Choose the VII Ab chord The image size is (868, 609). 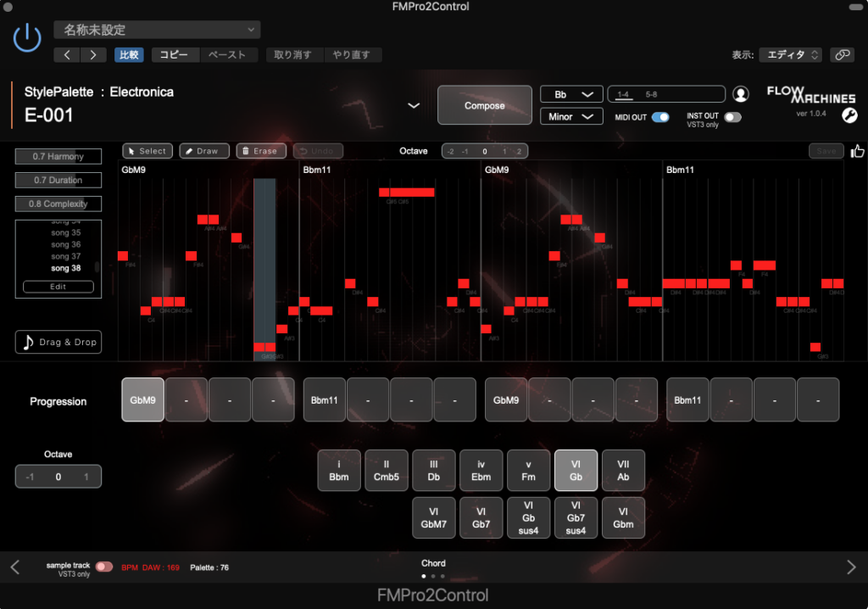623,471
